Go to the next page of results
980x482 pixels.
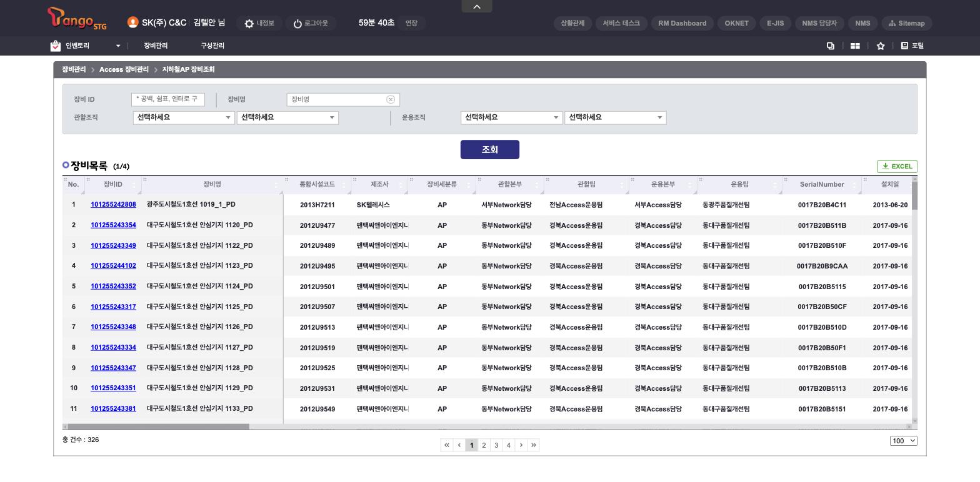(521, 445)
